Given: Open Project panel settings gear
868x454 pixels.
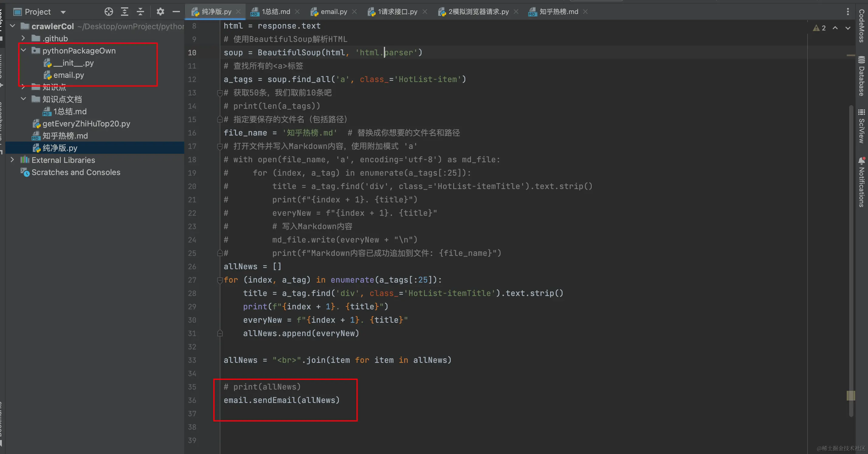Looking at the screenshot, I should tap(160, 12).
